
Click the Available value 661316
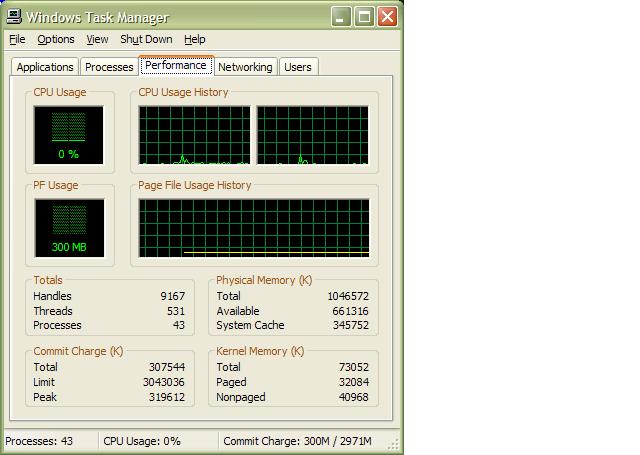pos(350,311)
